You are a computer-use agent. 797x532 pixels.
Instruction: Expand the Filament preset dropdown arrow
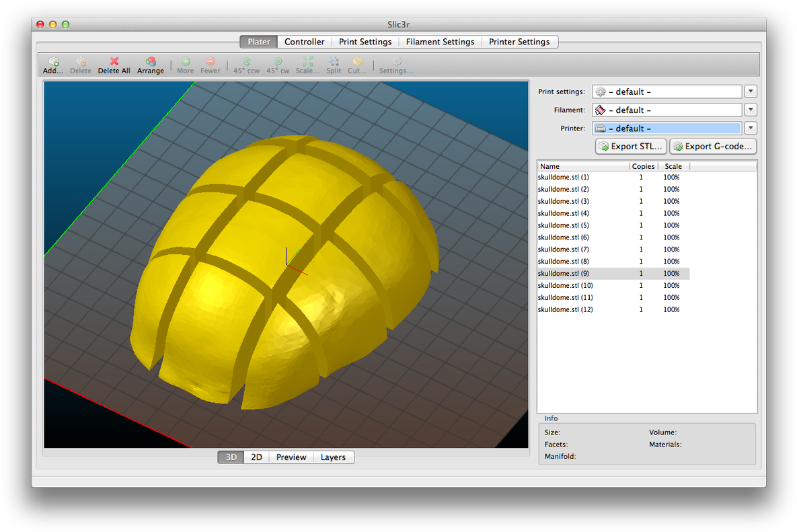click(751, 110)
